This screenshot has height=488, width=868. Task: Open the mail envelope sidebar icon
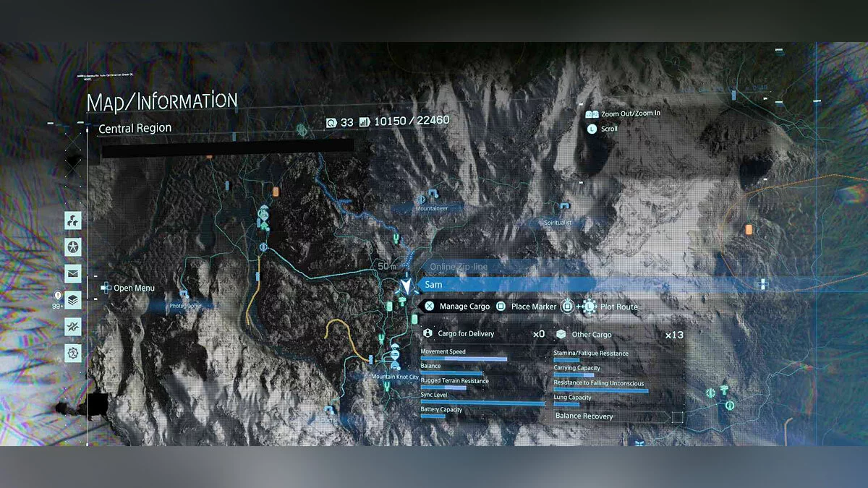click(72, 273)
